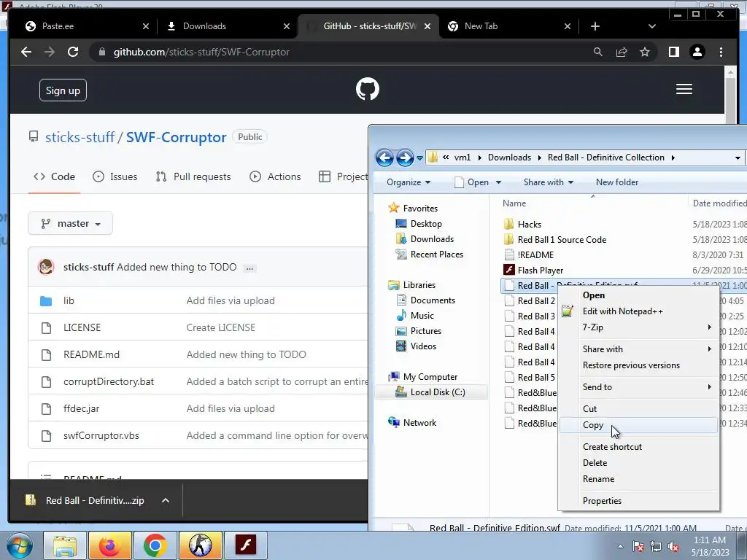Open Chrome three-dot menu
This screenshot has height=560, width=747.
[x=721, y=52]
